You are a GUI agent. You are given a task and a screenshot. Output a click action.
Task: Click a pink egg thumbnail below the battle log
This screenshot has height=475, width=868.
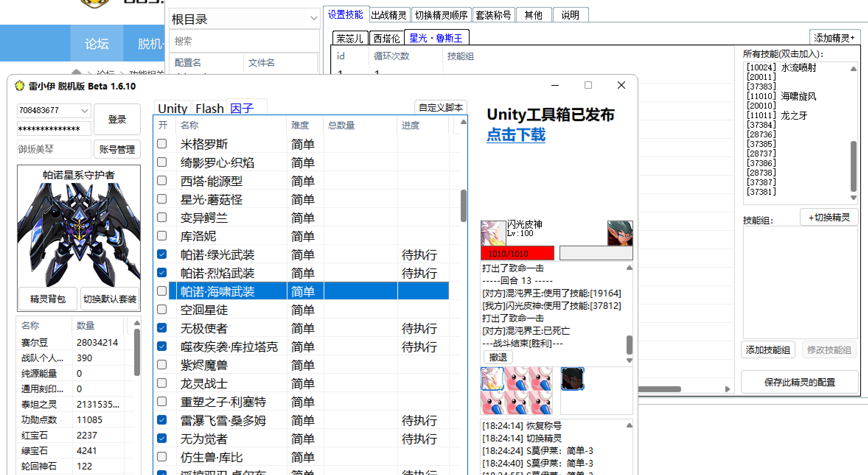[x=516, y=379]
